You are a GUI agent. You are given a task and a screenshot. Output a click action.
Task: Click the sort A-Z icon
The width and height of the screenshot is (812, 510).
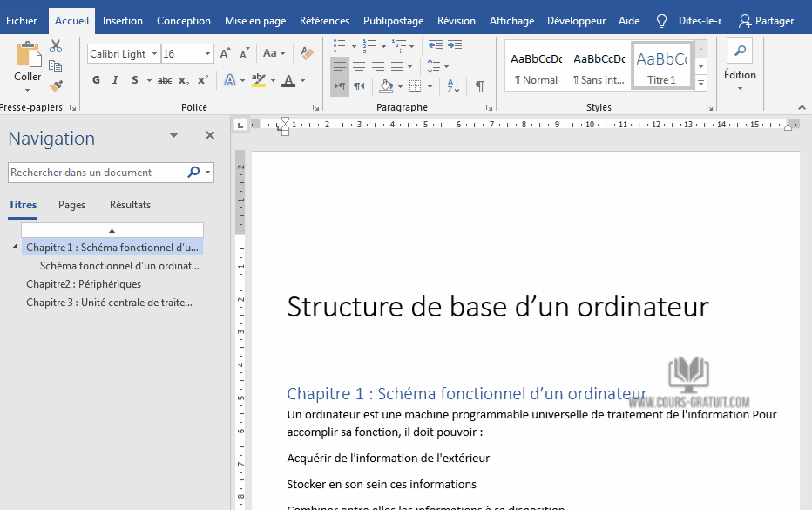(x=453, y=85)
